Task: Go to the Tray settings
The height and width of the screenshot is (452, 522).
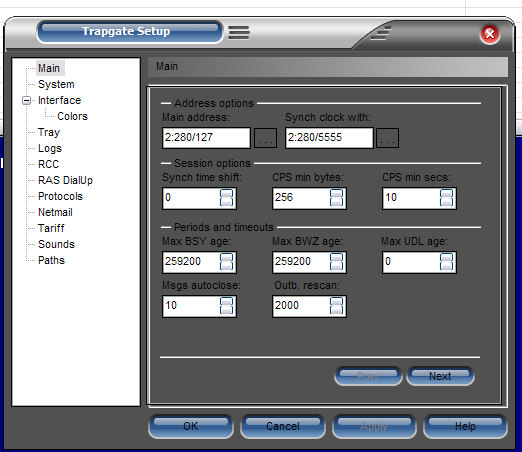Action: 49,132
